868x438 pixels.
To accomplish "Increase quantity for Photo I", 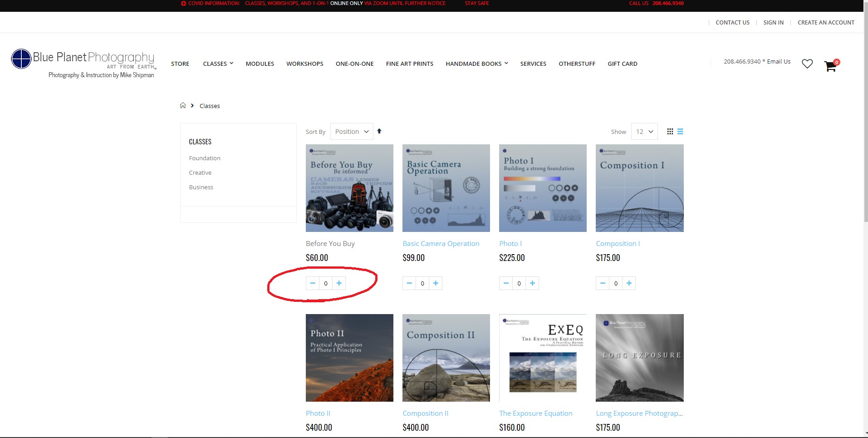I will 532,283.
